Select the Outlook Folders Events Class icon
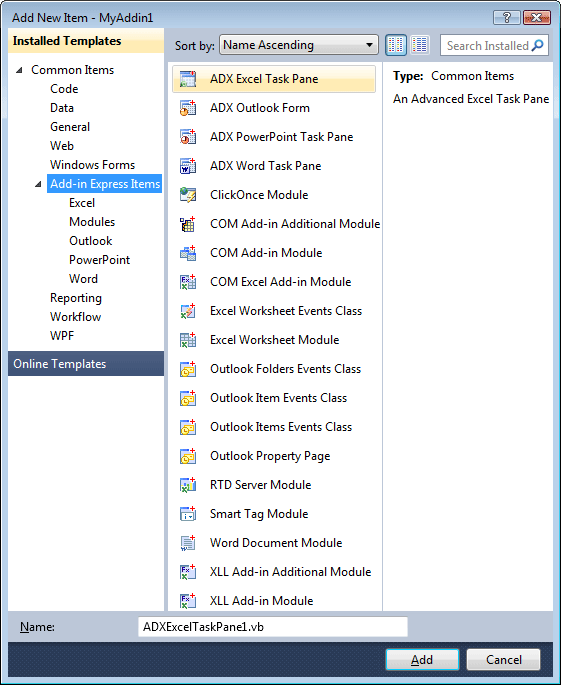 [188, 369]
